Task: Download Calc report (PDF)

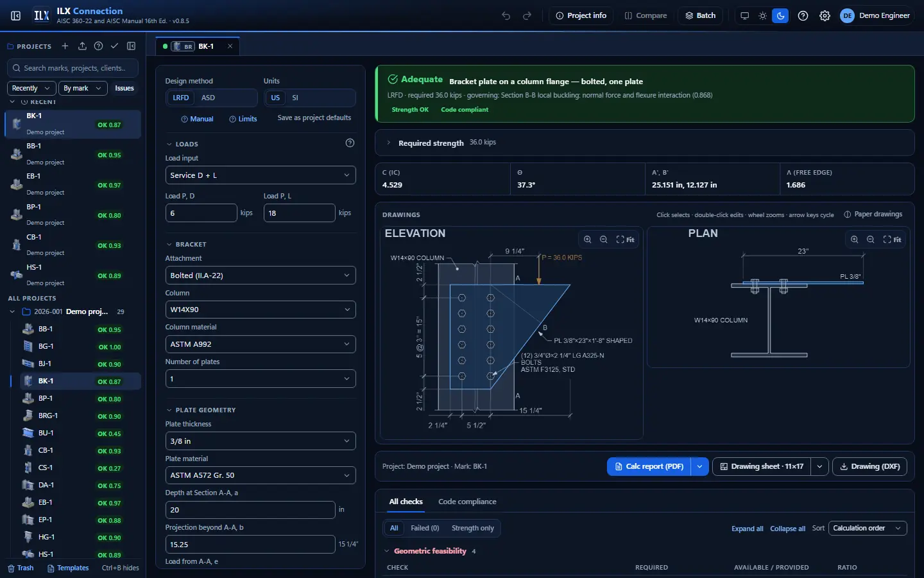Action: 649,466
